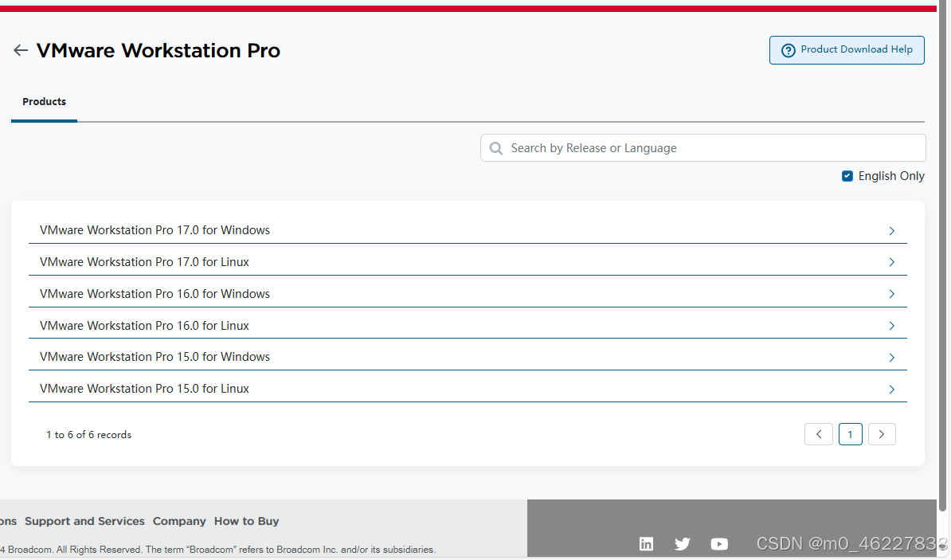The width and height of the screenshot is (951, 560).
Task: Click the '1 to 6 of 6 records' text
Action: click(88, 435)
